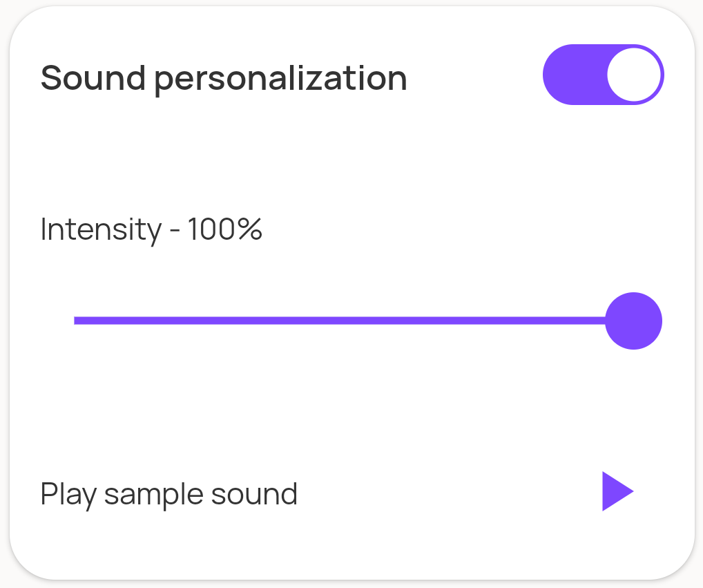Click the "Intensity - 100%" label
The width and height of the screenshot is (703, 588).
tap(151, 229)
